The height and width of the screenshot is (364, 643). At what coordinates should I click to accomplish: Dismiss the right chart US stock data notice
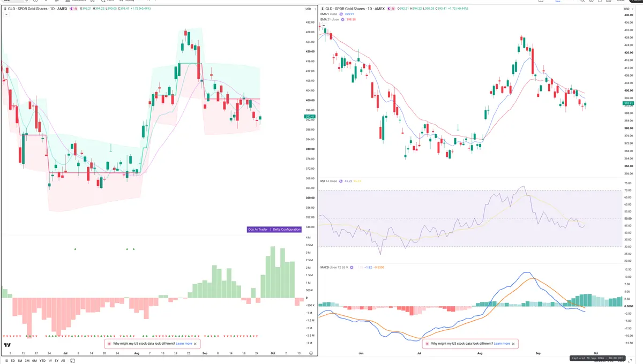513,344
